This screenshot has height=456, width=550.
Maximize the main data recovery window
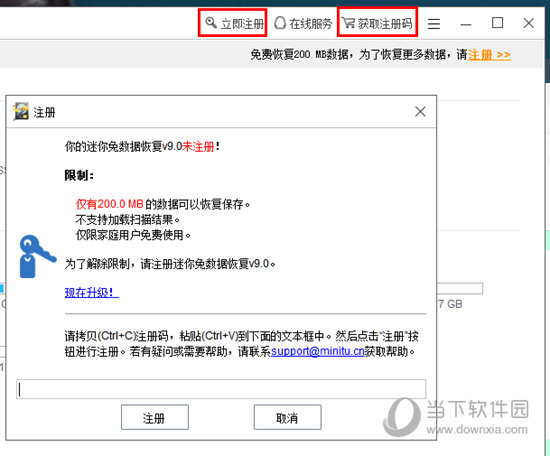497,23
